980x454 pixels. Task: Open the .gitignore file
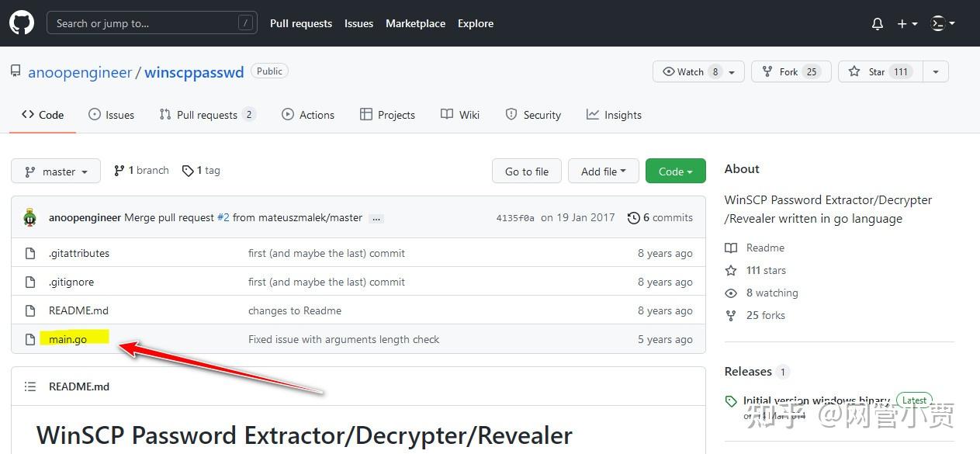(71, 282)
